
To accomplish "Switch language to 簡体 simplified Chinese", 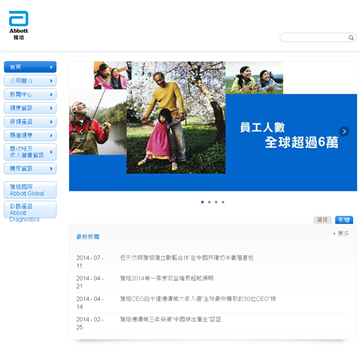I will [322, 220].
